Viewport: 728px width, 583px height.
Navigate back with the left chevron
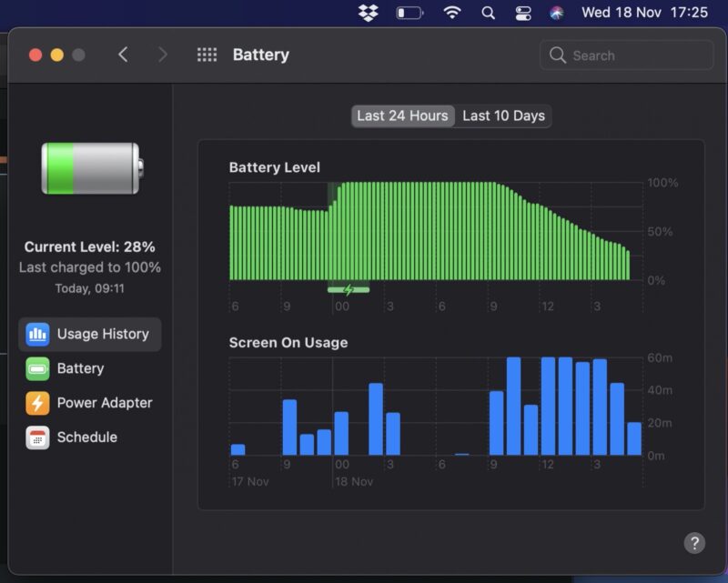(x=123, y=54)
